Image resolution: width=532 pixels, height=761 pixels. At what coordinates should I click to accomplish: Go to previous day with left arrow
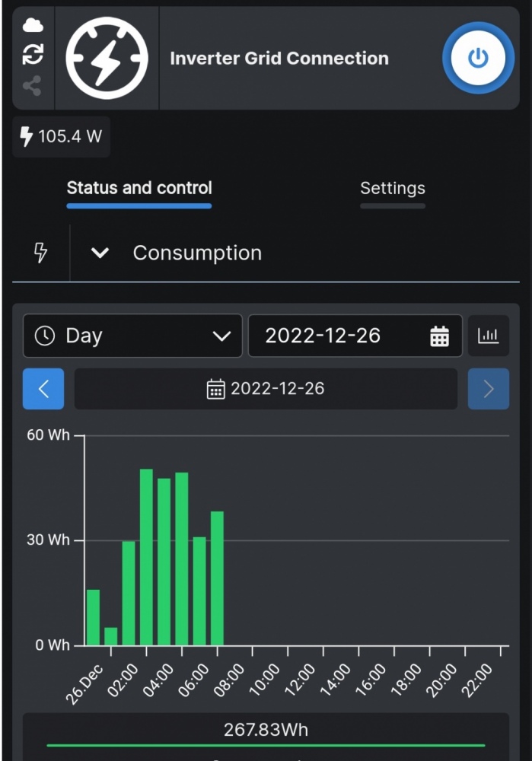click(x=43, y=389)
